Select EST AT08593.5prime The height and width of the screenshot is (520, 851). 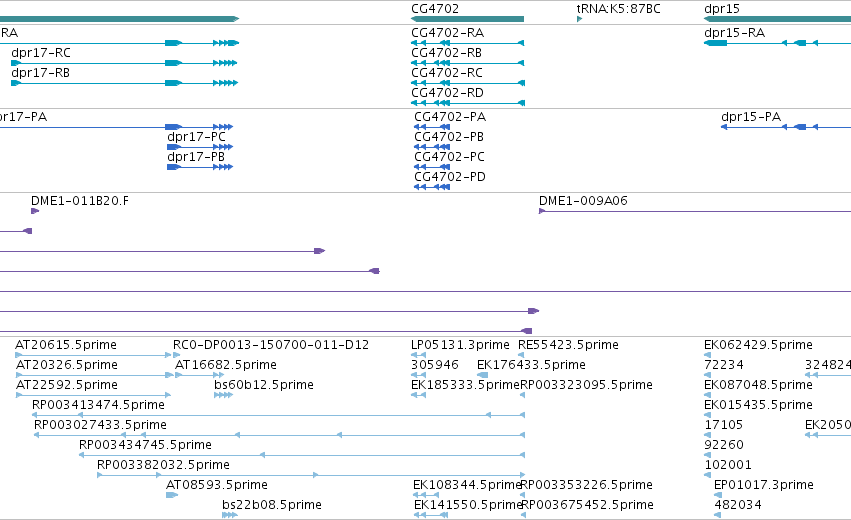pos(217,485)
